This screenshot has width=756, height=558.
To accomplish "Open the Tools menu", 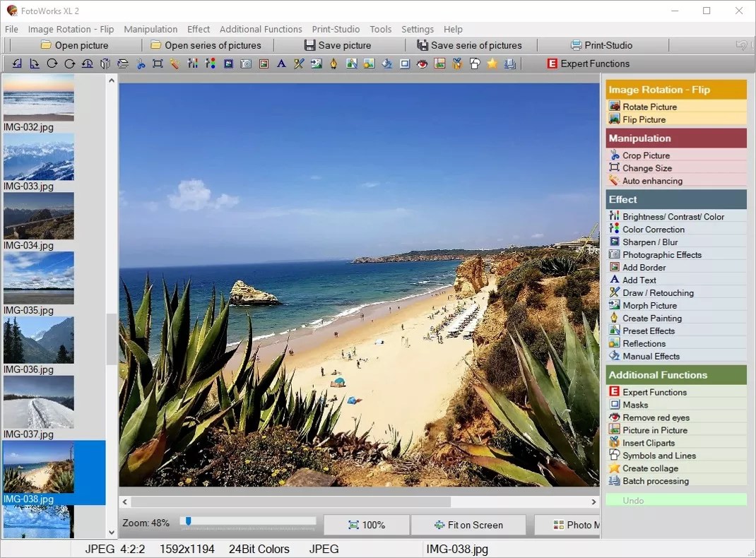I will click(381, 29).
